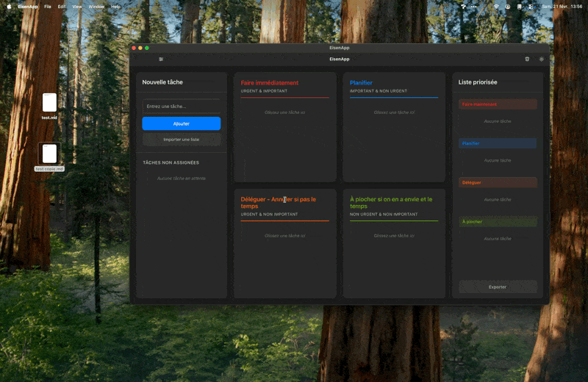Click the URGENT & IMPORTANT subtitle
The width and height of the screenshot is (588, 382).
(x=264, y=91)
